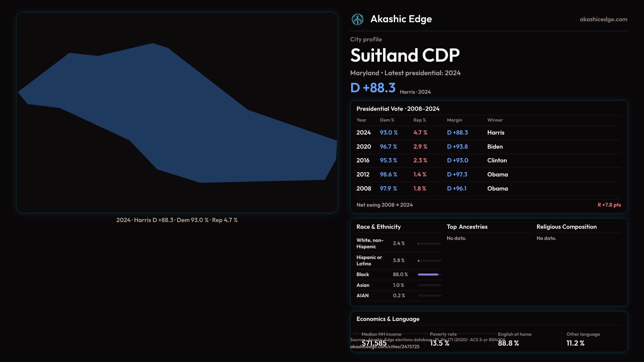Viewport: 644px width, 362px height.
Task: Open the akashicedge.com link in header
Action: click(603, 19)
